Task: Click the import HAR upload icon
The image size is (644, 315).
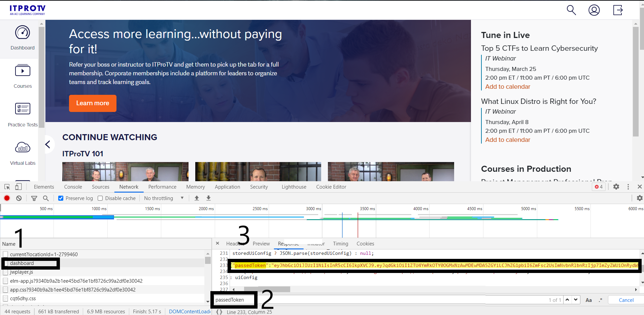Action: [197, 198]
